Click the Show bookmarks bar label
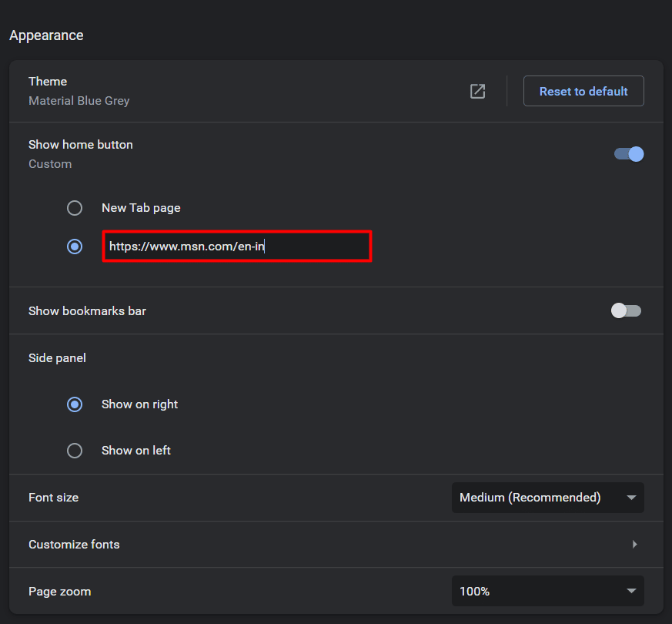The width and height of the screenshot is (672, 624). [88, 311]
